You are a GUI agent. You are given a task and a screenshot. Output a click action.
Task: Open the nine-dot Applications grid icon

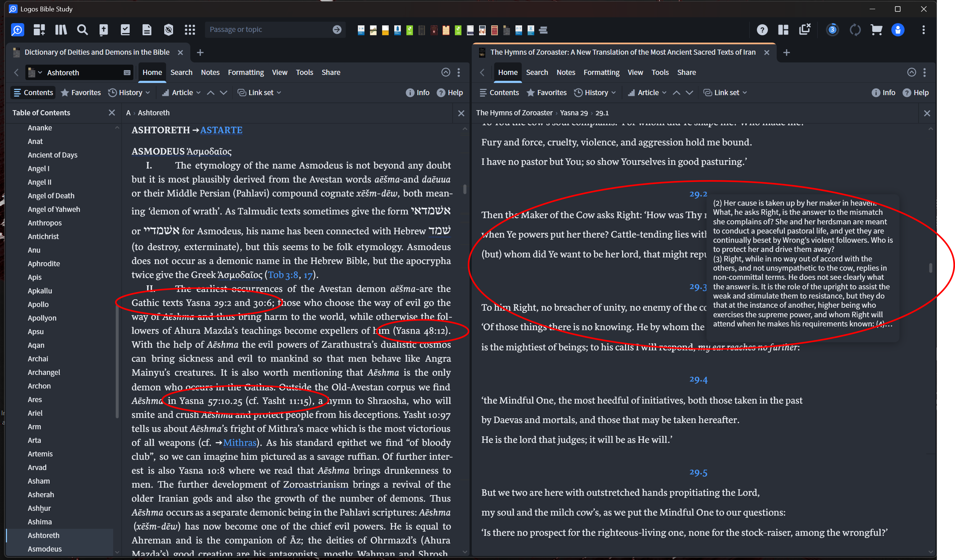(190, 30)
